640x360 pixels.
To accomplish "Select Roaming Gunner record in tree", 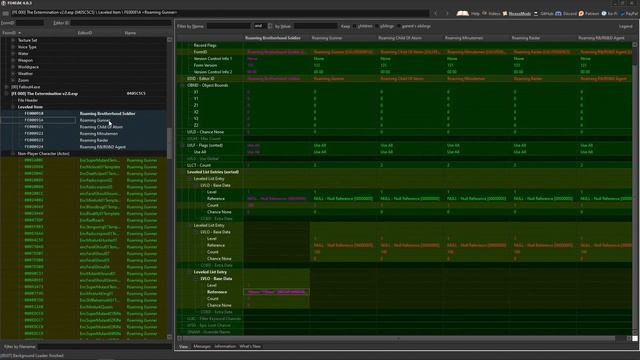I will click(83, 120).
